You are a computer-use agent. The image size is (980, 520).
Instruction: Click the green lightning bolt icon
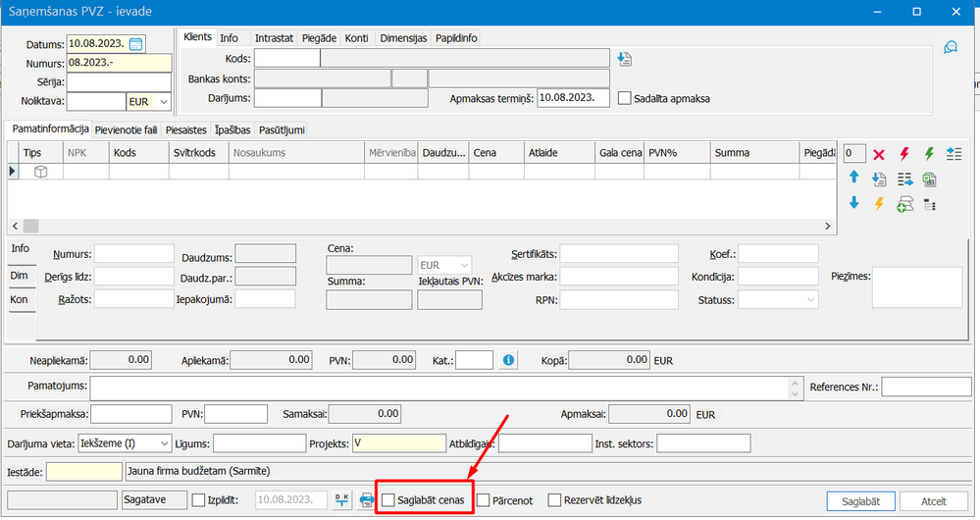tap(929, 154)
